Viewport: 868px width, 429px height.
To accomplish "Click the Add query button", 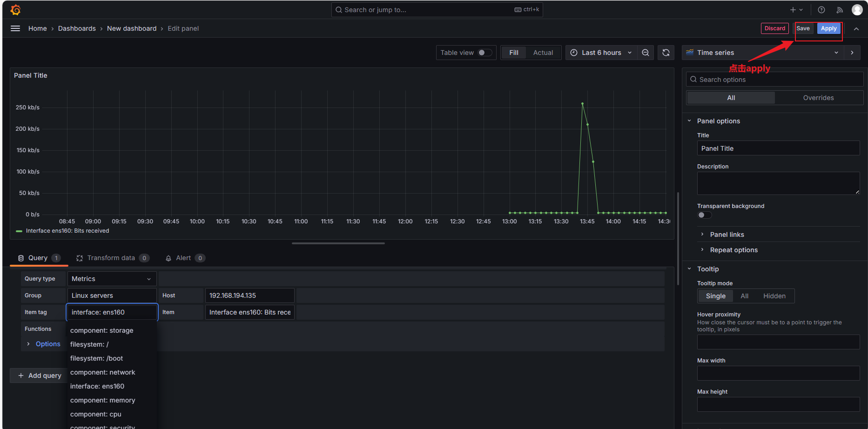I will 40,375.
